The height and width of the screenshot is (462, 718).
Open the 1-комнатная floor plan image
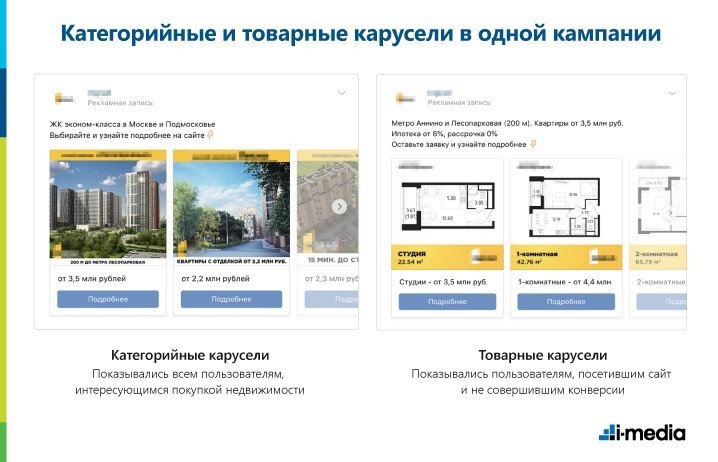pos(566,207)
